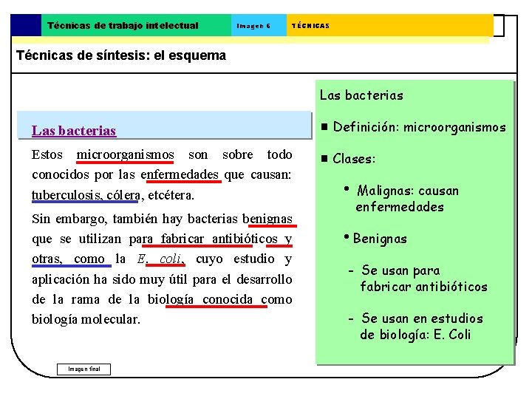The height and width of the screenshot is (399, 532).
Task: Click 'Sin embargo' starting the second paragraph
Action: (69, 219)
